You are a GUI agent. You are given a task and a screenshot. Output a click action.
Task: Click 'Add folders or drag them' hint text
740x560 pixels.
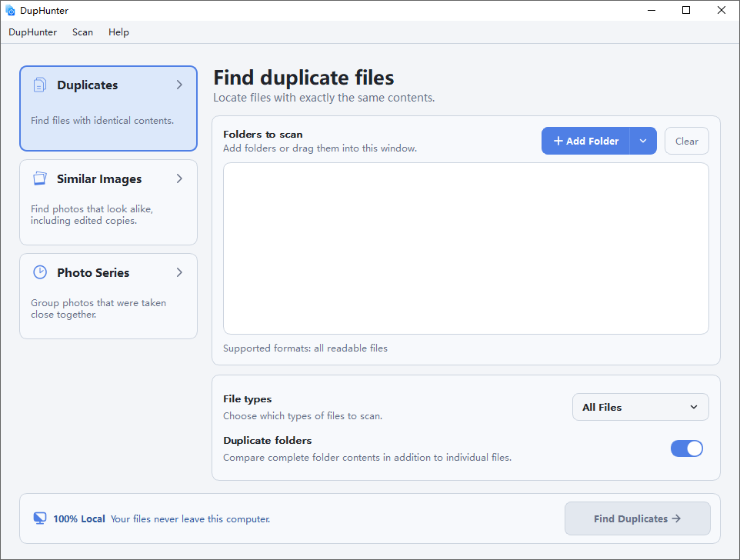[x=320, y=148]
